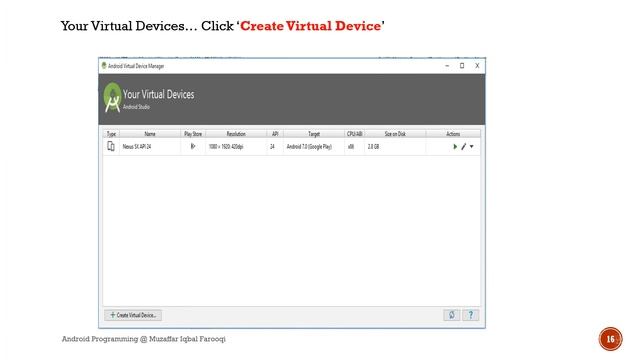
Task: Sort by the CPU/ABI column header
Action: (x=354, y=134)
